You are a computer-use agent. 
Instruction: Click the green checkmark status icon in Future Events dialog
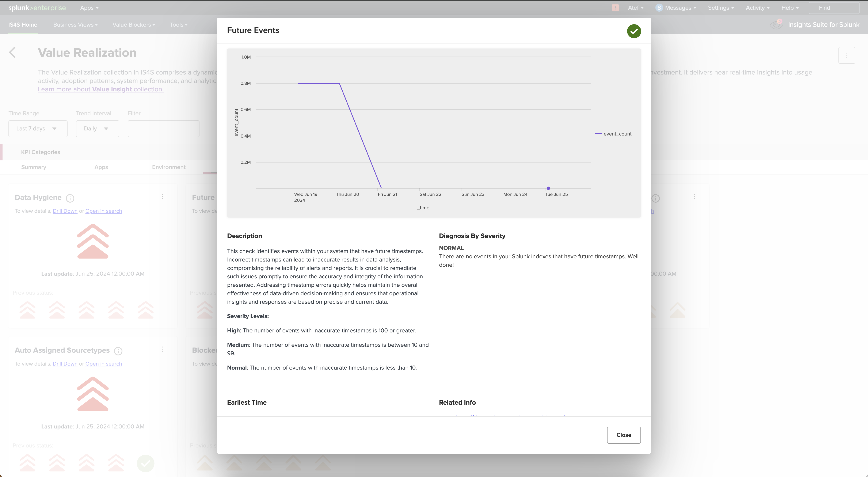pos(634,31)
